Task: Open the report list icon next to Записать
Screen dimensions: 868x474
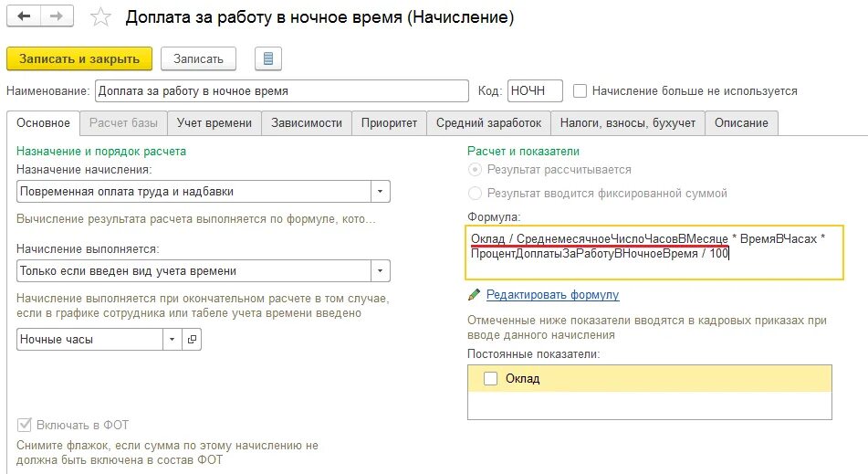Action: point(268,58)
